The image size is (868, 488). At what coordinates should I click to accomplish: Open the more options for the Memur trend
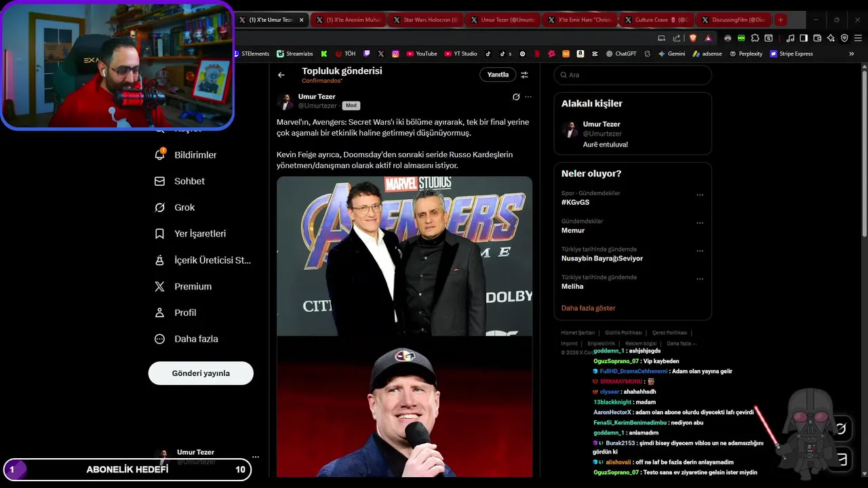coord(700,223)
